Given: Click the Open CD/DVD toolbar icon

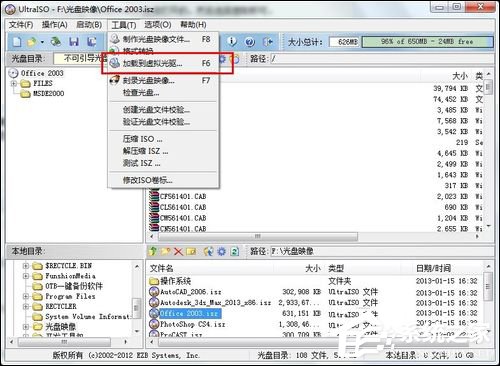Looking at the screenshot, I should pyautogui.click(x=56, y=42).
